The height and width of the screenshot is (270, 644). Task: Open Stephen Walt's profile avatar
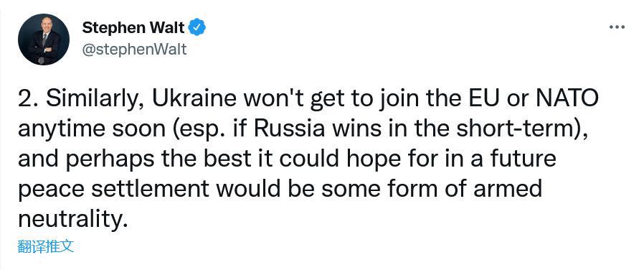click(44, 39)
